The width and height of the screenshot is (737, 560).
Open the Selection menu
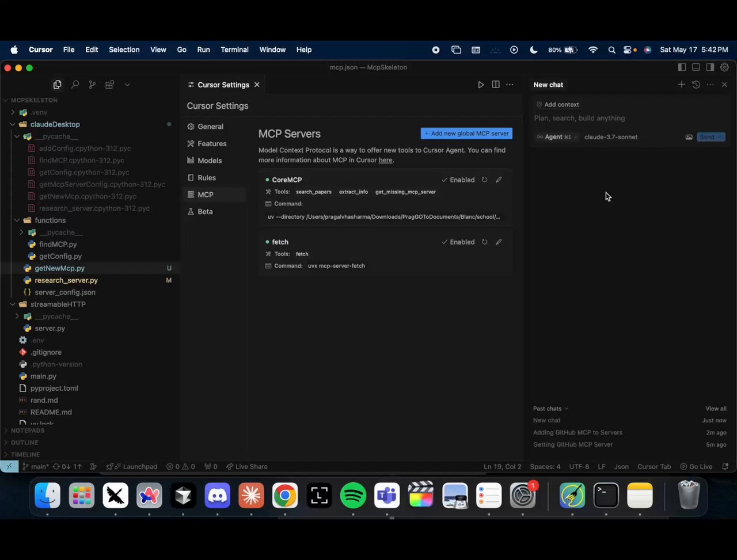124,50
